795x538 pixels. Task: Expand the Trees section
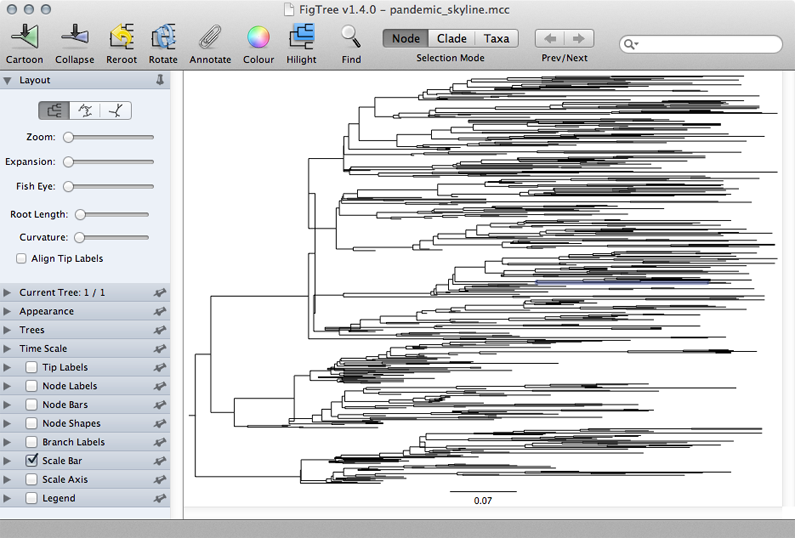click(x=7, y=330)
